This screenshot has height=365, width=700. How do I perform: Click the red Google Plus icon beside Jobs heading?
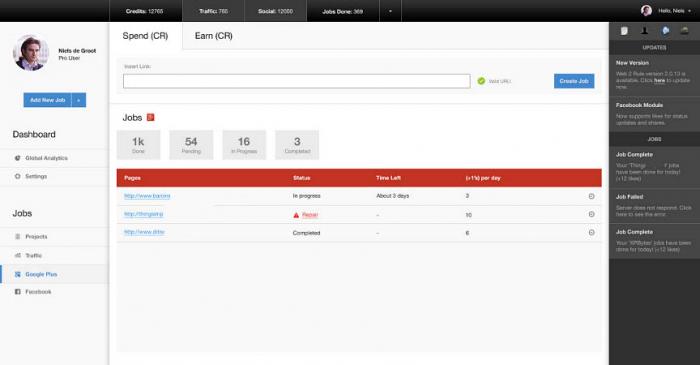coord(150,117)
